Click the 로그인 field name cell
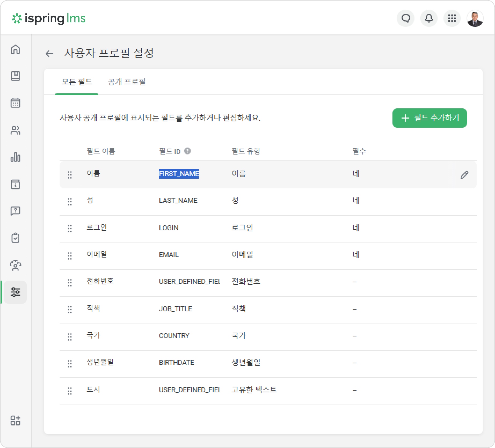The width and height of the screenshot is (495, 448). pos(97,227)
